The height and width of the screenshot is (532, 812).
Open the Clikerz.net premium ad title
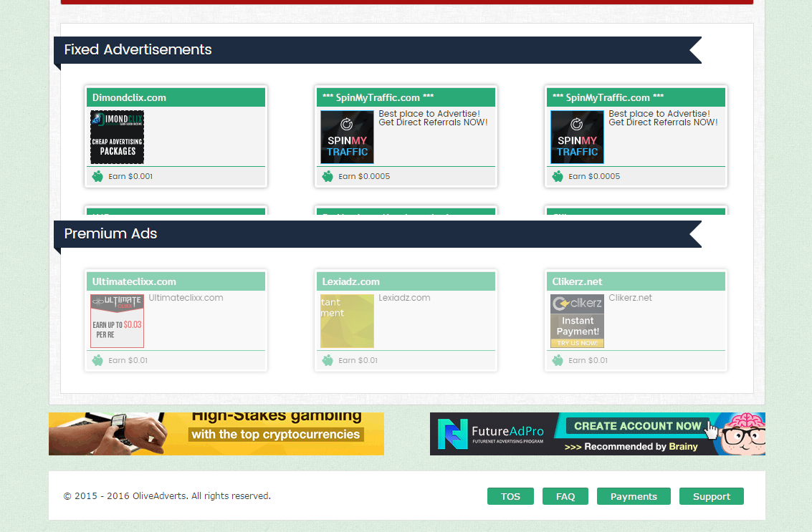pyautogui.click(x=577, y=282)
